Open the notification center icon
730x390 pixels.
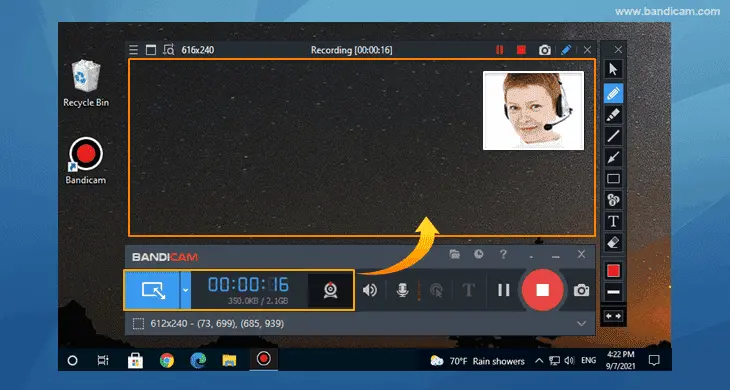(x=654, y=360)
